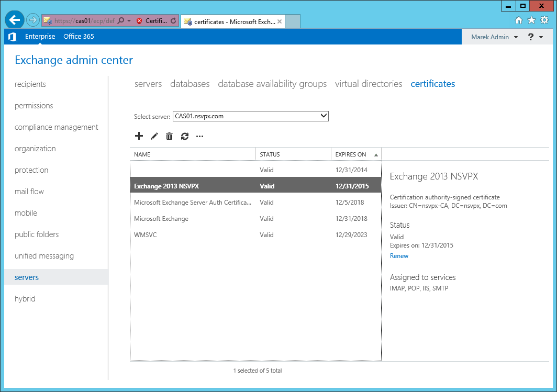The height and width of the screenshot is (392, 557).
Task: Refresh the certificate list
Action: click(184, 137)
